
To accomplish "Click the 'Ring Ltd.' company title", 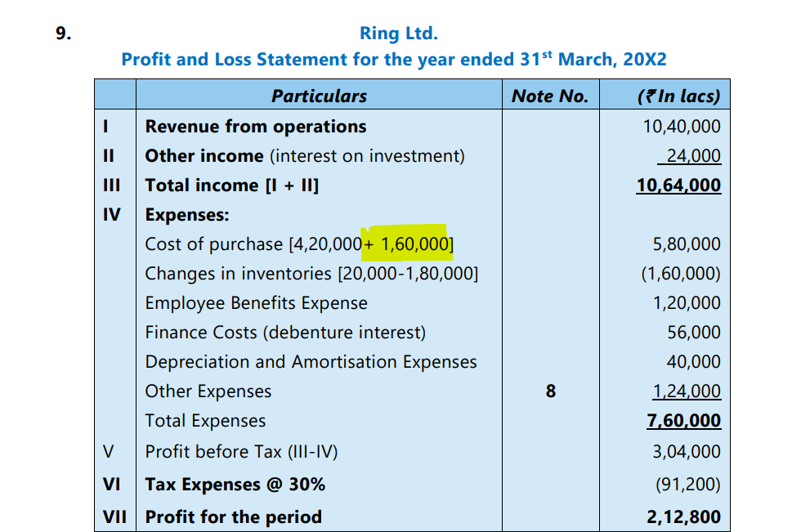I will point(399,34).
